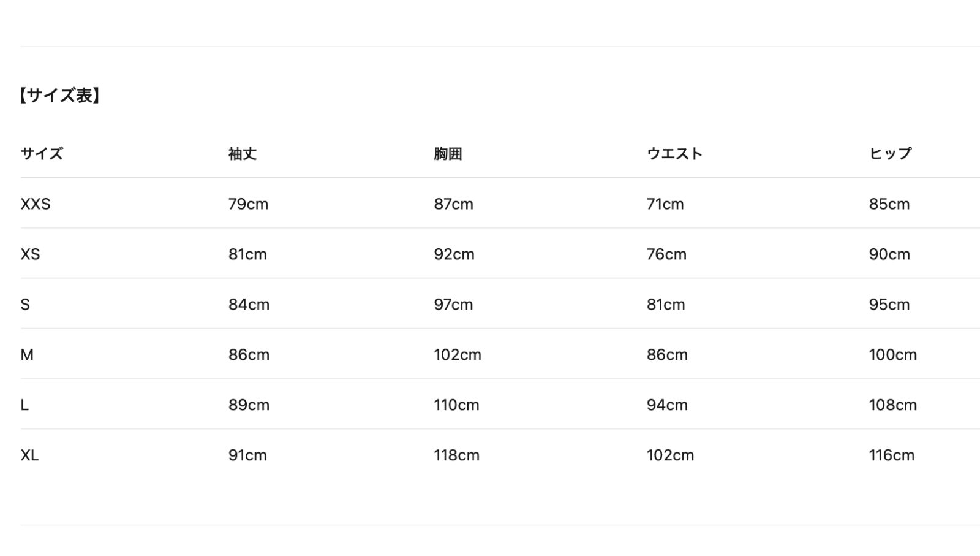980x556 pixels.
Task: Click the 95cm hip value for S
Action: click(x=889, y=305)
